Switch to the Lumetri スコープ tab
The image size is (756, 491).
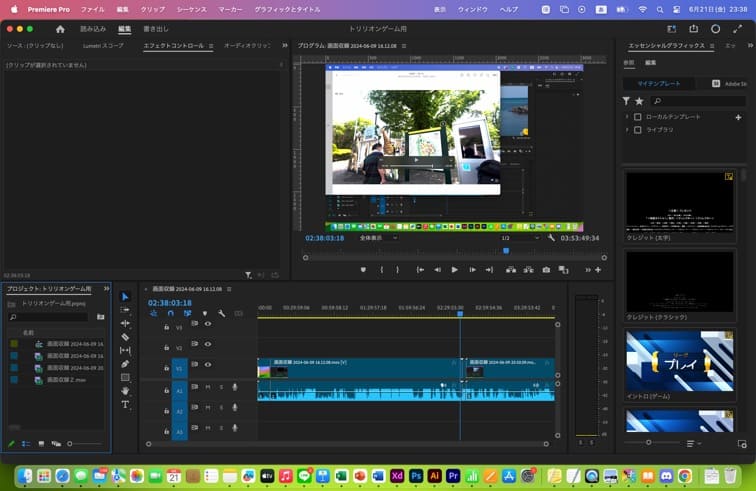coord(103,46)
